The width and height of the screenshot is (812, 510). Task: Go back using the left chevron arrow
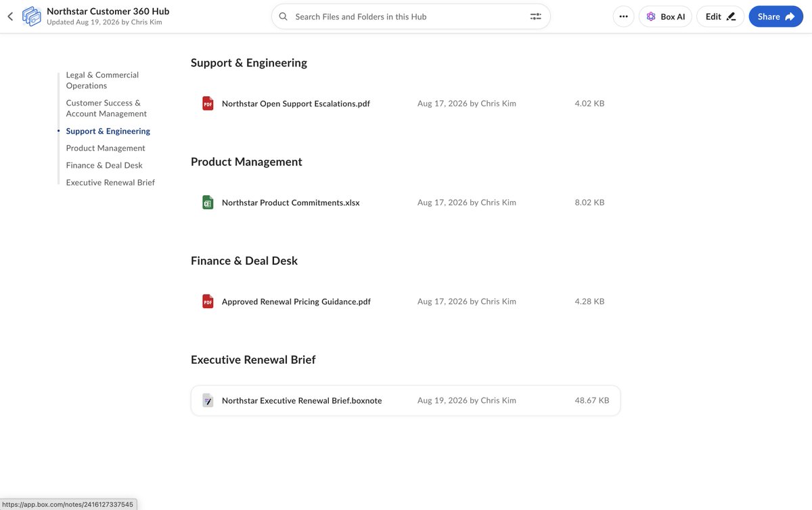(10, 16)
